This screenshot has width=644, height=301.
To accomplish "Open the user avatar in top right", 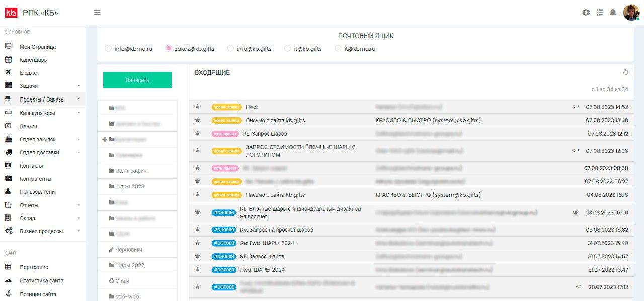I will (x=631, y=13).
